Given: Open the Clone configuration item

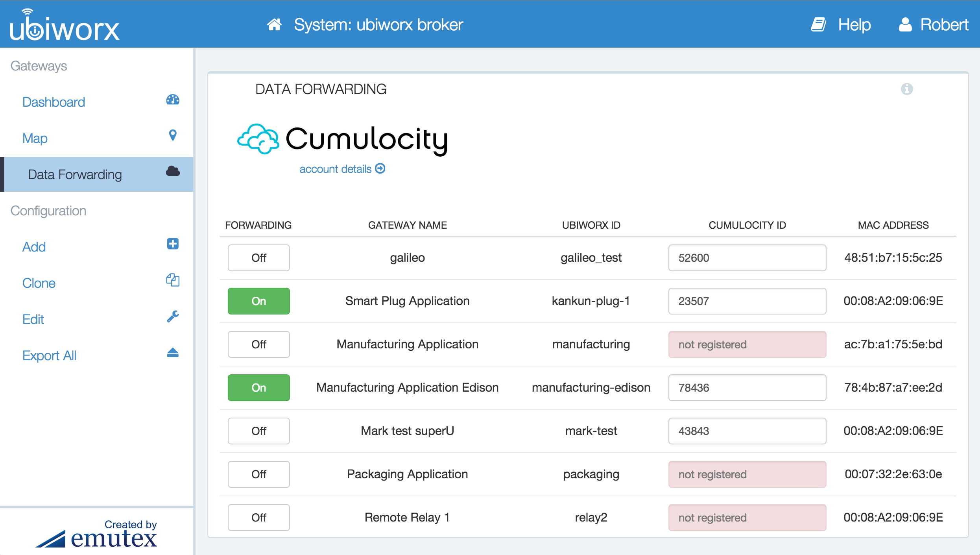Looking at the screenshot, I should pyautogui.click(x=39, y=283).
